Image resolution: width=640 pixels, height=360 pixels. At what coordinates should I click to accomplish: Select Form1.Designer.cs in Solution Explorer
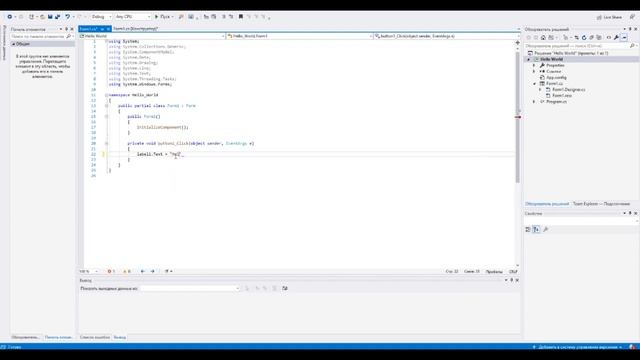click(x=565, y=89)
